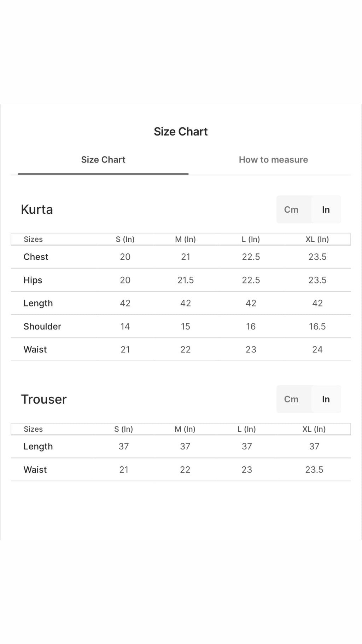Switch Trouser units to Cm
This screenshot has height=644, width=362.
(x=291, y=399)
